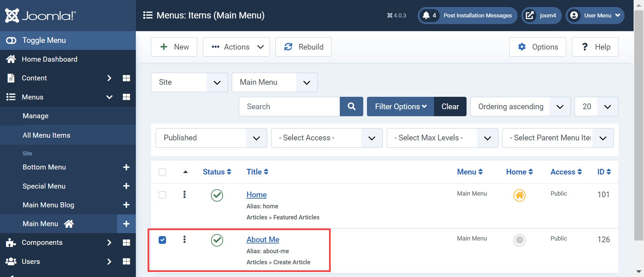Click the orange Home default icon
Viewport: 644px width, 277px height.
click(x=519, y=195)
